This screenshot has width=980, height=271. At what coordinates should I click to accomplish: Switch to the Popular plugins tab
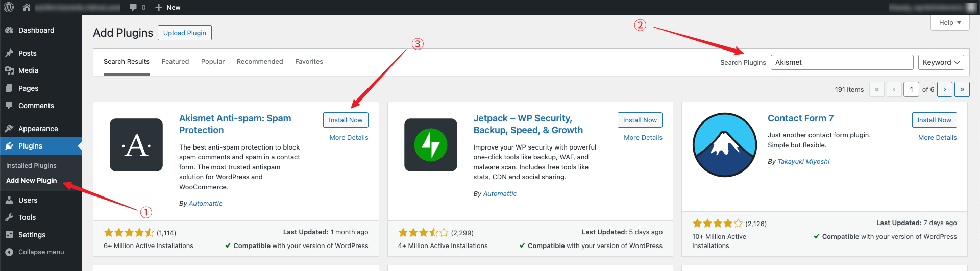click(213, 62)
